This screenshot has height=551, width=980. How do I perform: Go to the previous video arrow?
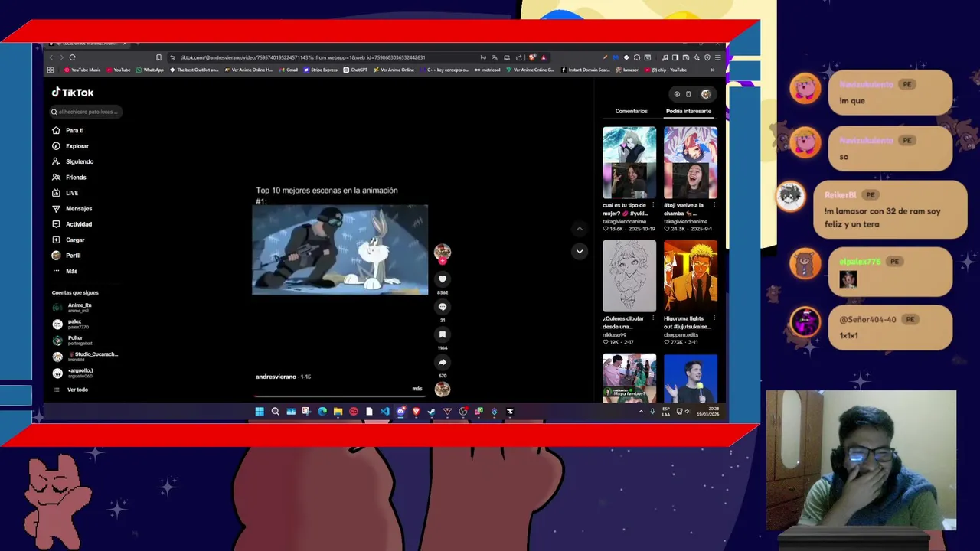[x=580, y=229]
